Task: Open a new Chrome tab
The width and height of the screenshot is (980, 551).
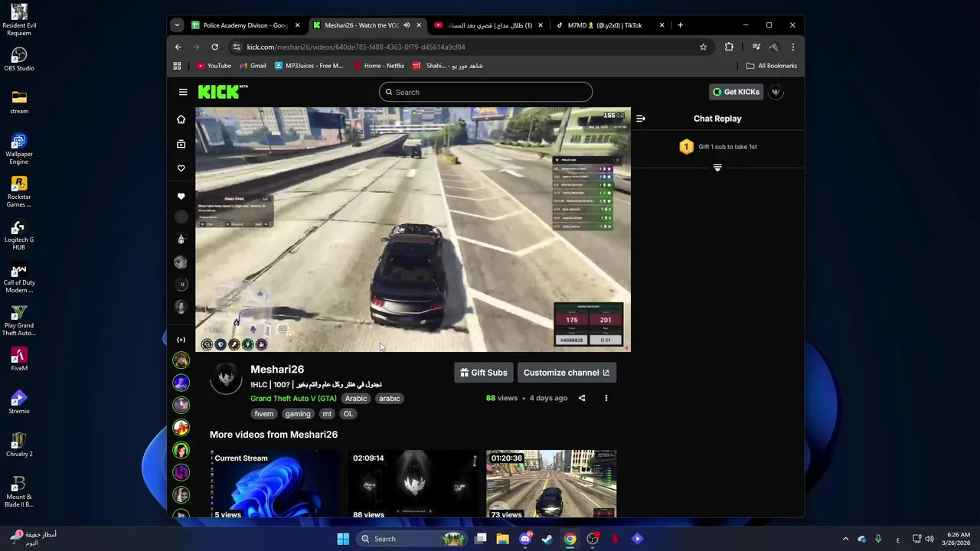Action: pos(680,25)
